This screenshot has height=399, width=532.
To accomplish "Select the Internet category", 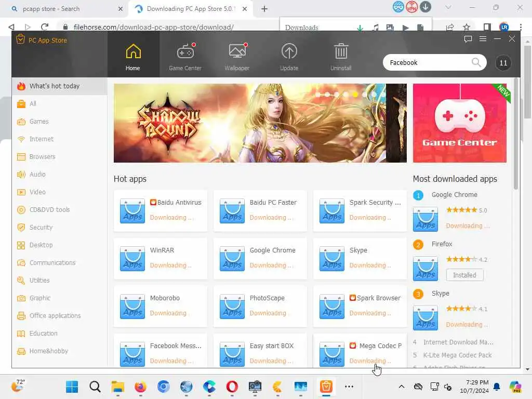I will 59,139.
